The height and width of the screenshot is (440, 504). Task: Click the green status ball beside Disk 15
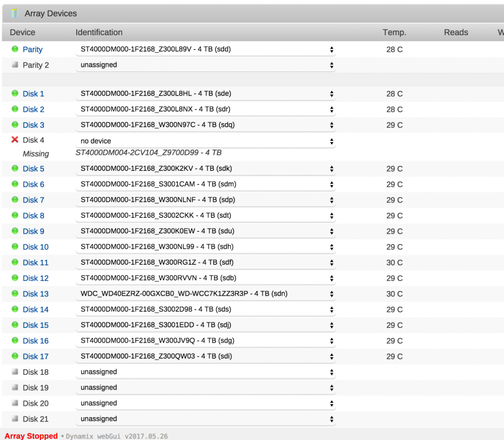[x=15, y=324]
